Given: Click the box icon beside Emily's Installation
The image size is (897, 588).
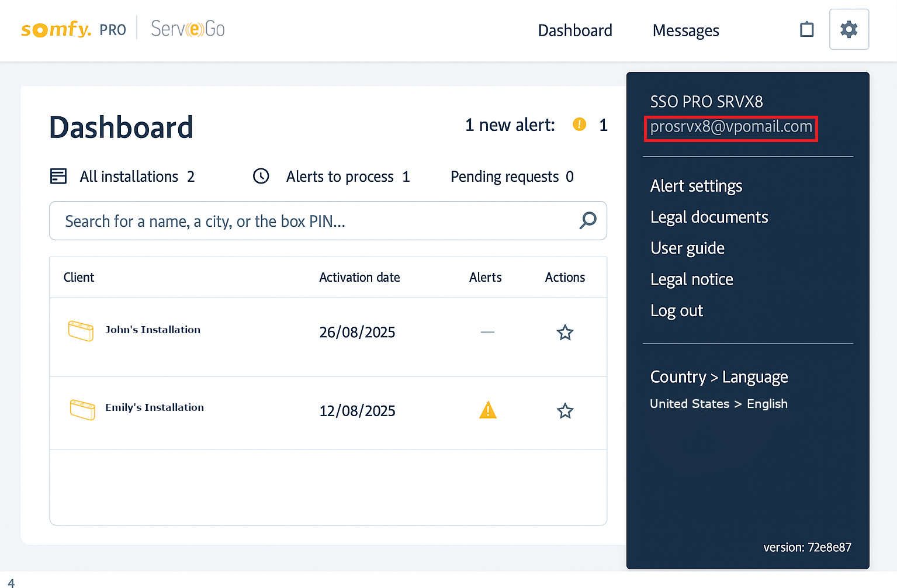Looking at the screenshot, I should click(x=82, y=409).
